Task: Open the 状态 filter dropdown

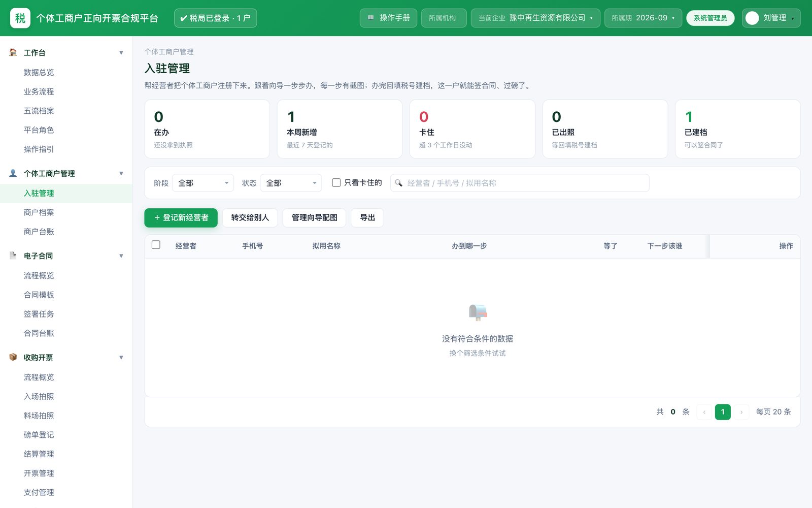Action: click(291, 183)
